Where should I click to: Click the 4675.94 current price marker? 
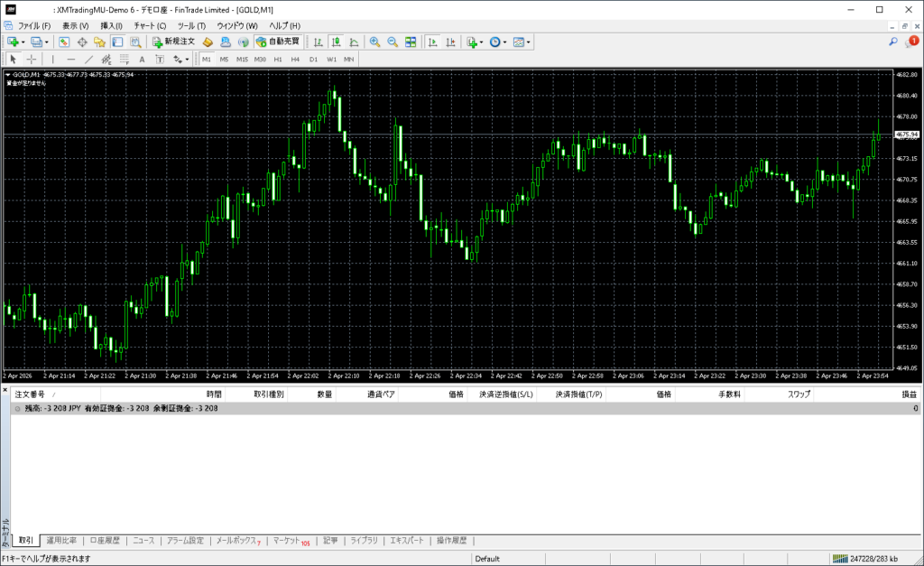click(x=907, y=135)
